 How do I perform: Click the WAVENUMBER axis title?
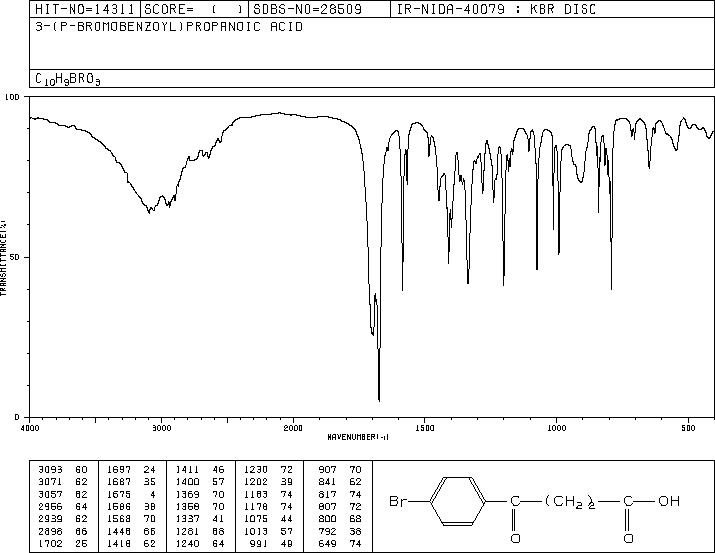point(358,437)
